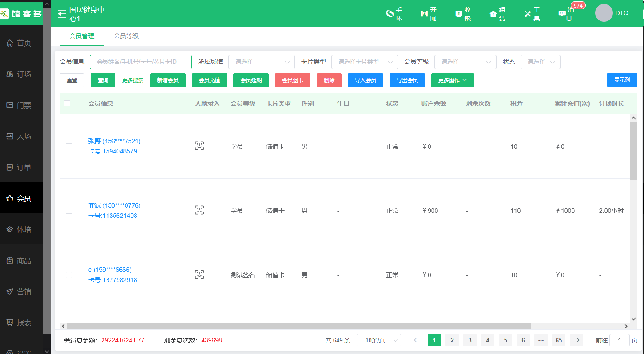Click the 开闸 gate-open icon
This screenshot has width=644, height=354.
(x=427, y=13)
